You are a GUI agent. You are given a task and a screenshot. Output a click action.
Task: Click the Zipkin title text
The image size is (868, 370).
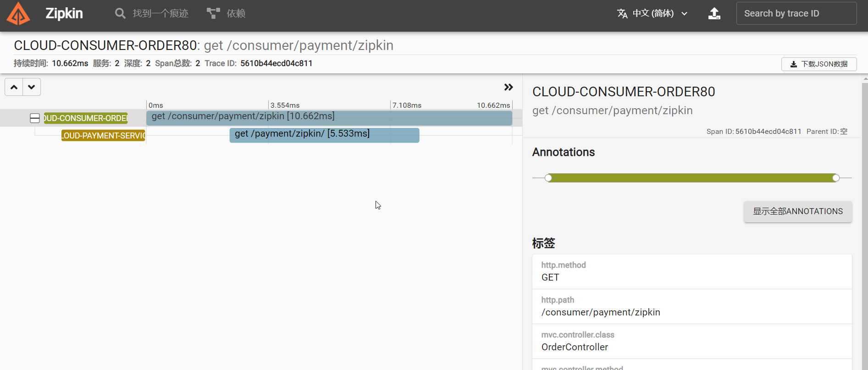pyautogui.click(x=64, y=13)
